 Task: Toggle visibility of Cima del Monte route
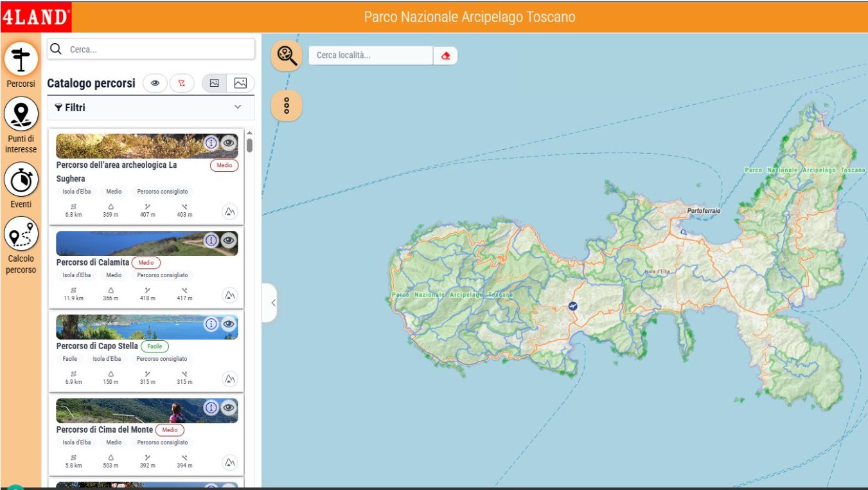point(229,408)
